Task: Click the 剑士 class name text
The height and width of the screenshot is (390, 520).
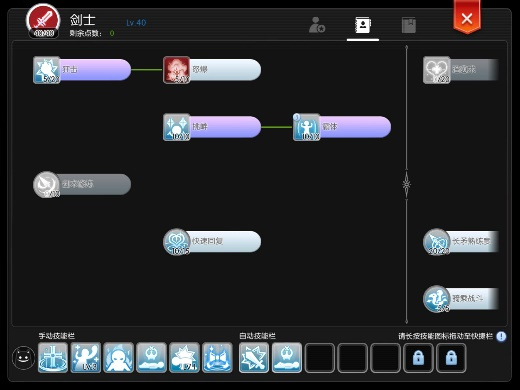Action: coord(83,20)
